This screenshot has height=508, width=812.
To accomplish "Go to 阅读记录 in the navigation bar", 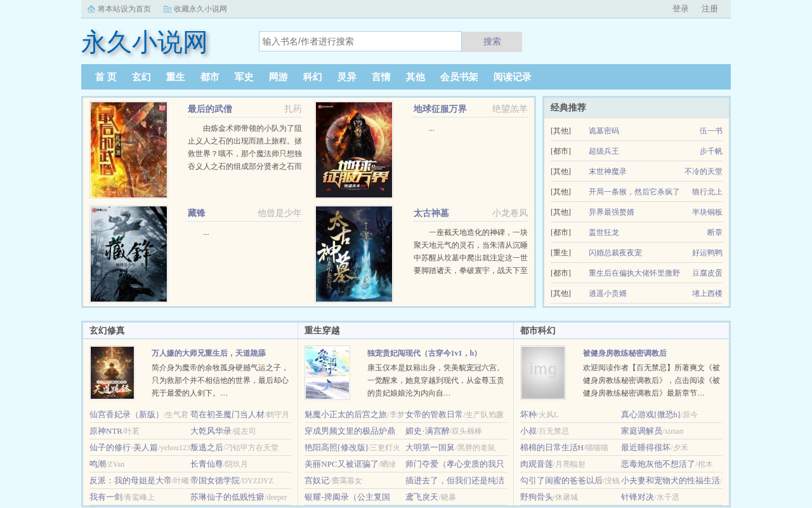I will tap(513, 77).
